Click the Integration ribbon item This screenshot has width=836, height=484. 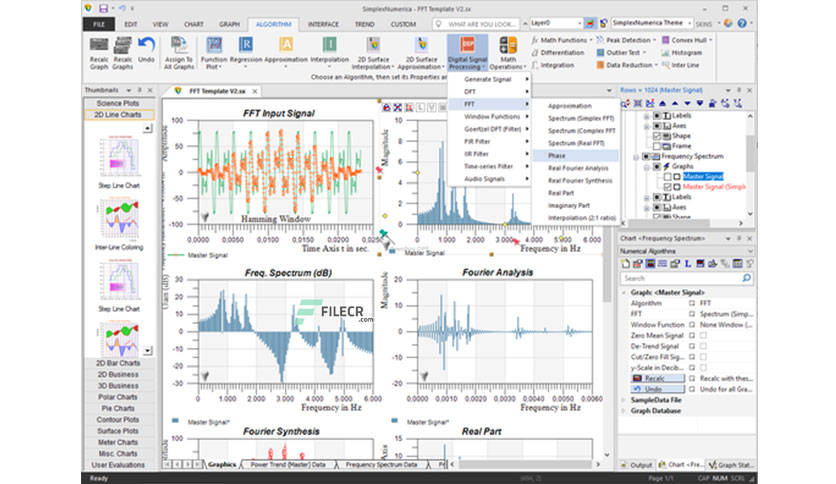point(553,65)
